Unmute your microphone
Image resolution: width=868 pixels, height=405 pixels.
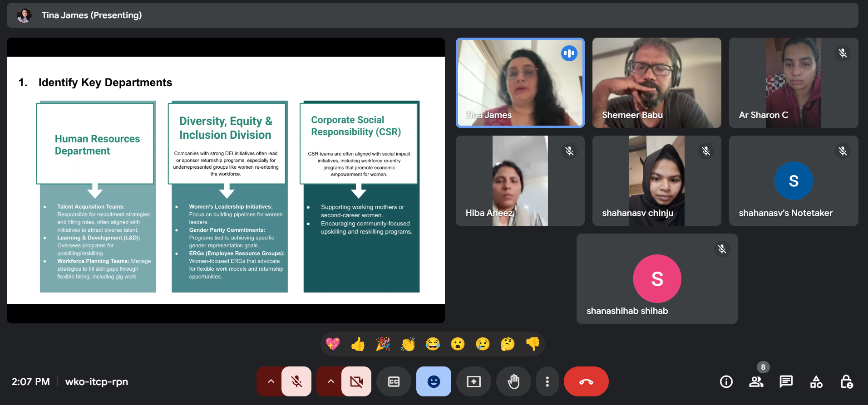296,382
